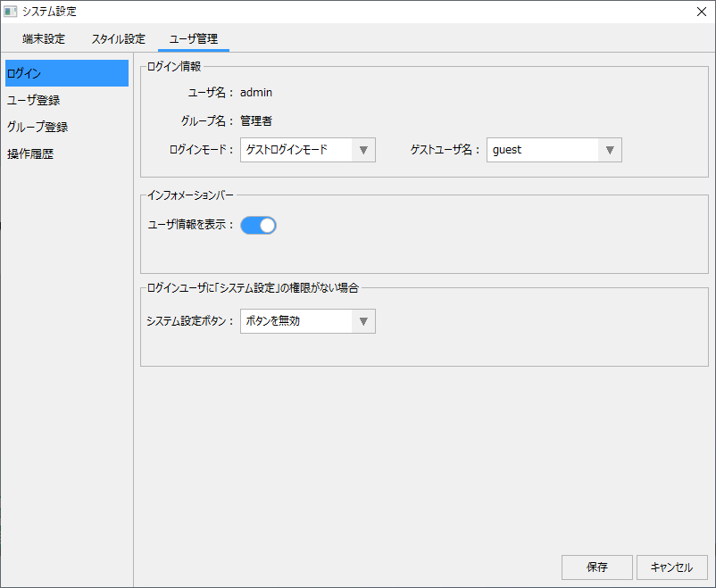
Task: Go to the グループ登録 section
Action: (37, 127)
